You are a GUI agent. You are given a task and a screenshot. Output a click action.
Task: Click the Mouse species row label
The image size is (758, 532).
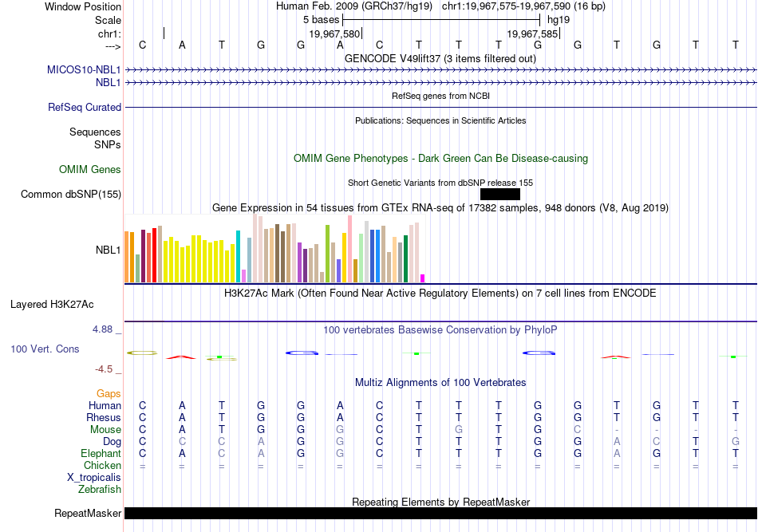tap(105, 430)
